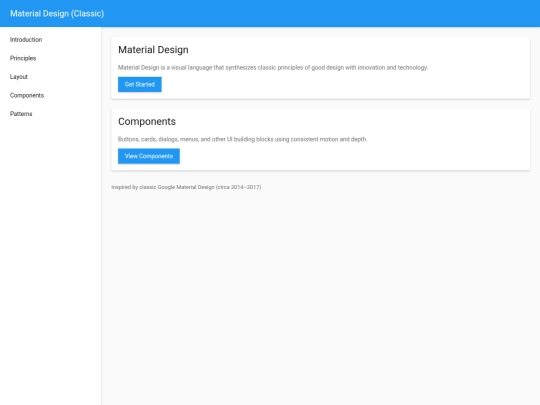Click the View Components button

149,156
